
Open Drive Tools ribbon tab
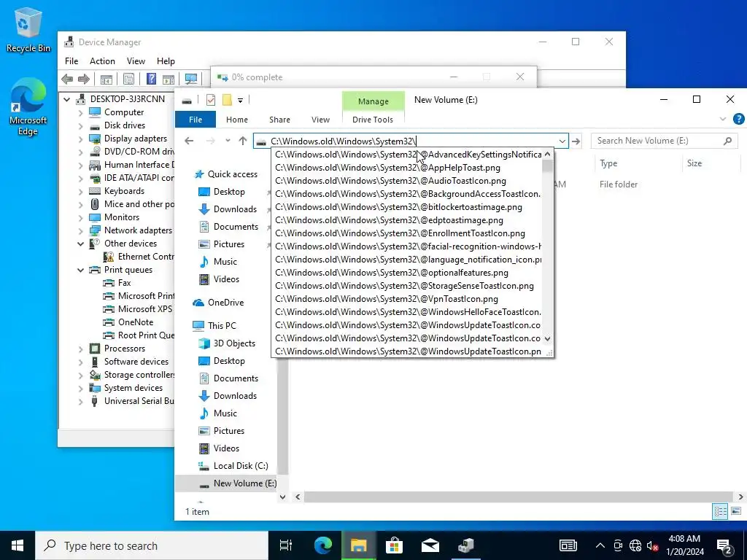[373, 120]
